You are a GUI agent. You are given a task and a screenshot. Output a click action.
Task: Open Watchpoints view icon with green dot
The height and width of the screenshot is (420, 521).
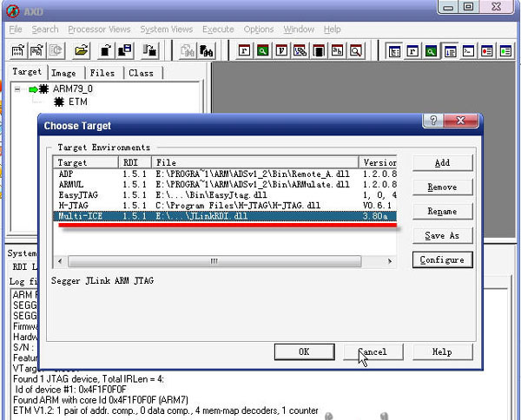pyautogui.click(x=505, y=51)
